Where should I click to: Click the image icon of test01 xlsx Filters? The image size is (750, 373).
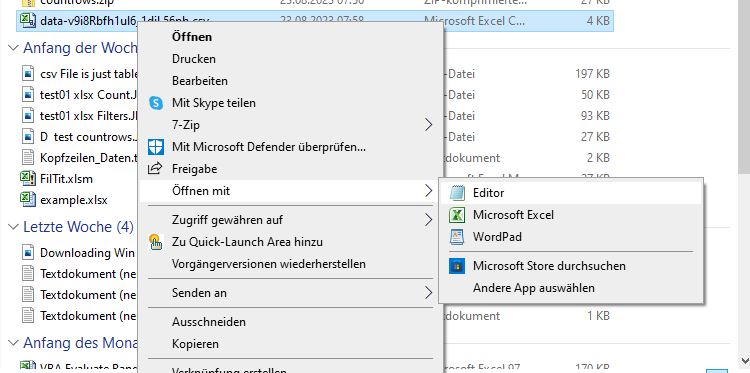pos(28,116)
